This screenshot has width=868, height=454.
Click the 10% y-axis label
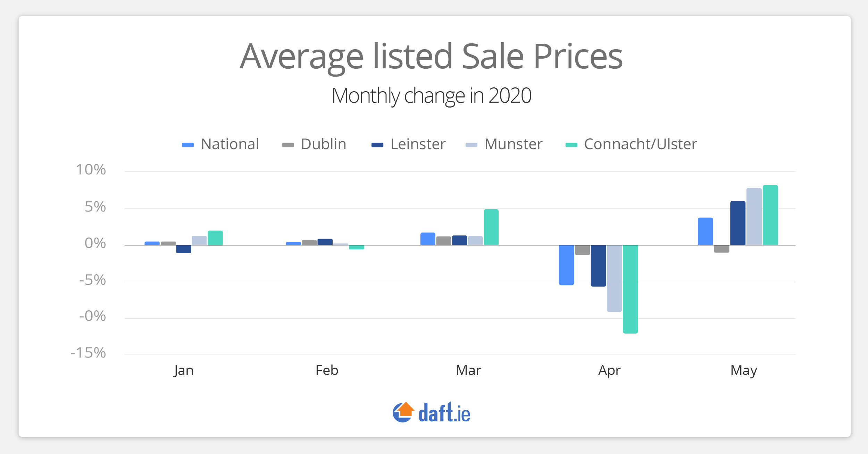[91, 170]
